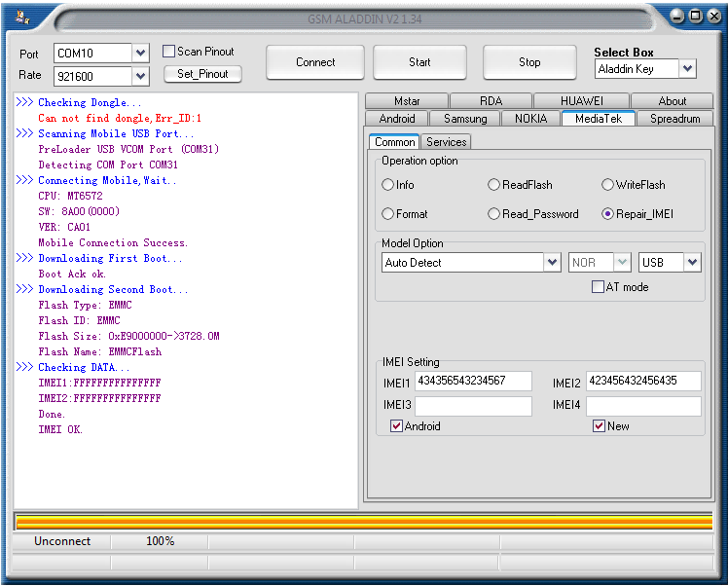Click the empty IMEI4 input field
Screen dimensions: 728x586
643,406
